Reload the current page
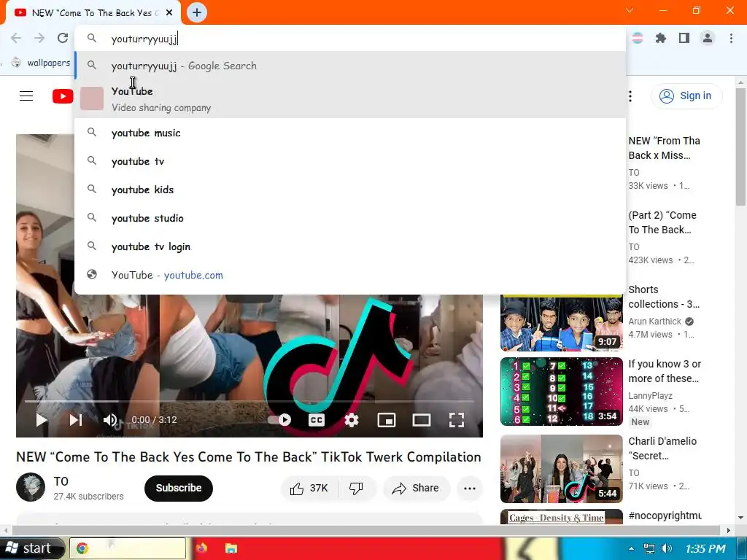Screen dimensions: 747x560 click(x=63, y=38)
